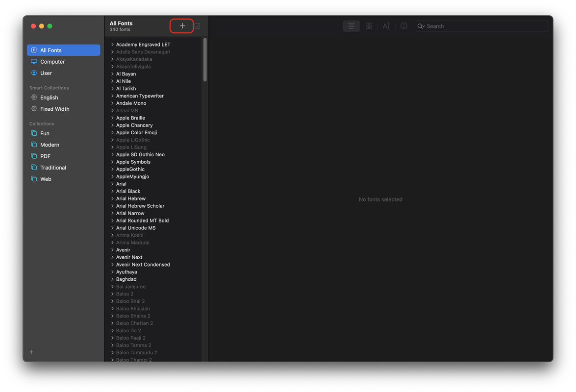Select Apple SD Gothic Neo font
576x392 pixels.
140,154
